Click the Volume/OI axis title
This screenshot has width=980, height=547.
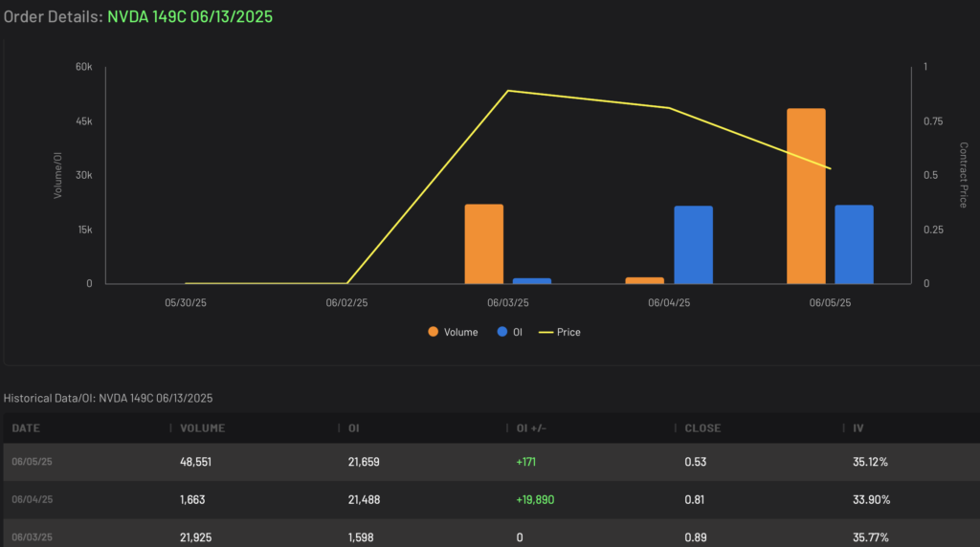click(57, 175)
